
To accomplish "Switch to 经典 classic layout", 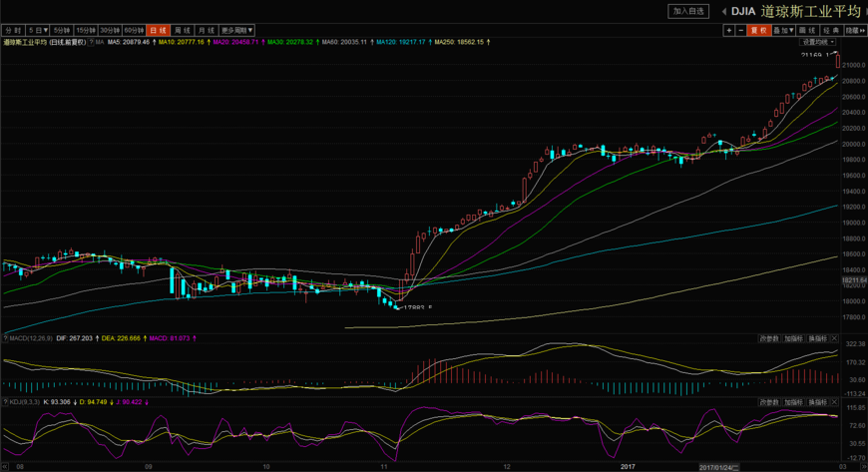I will pos(831,31).
